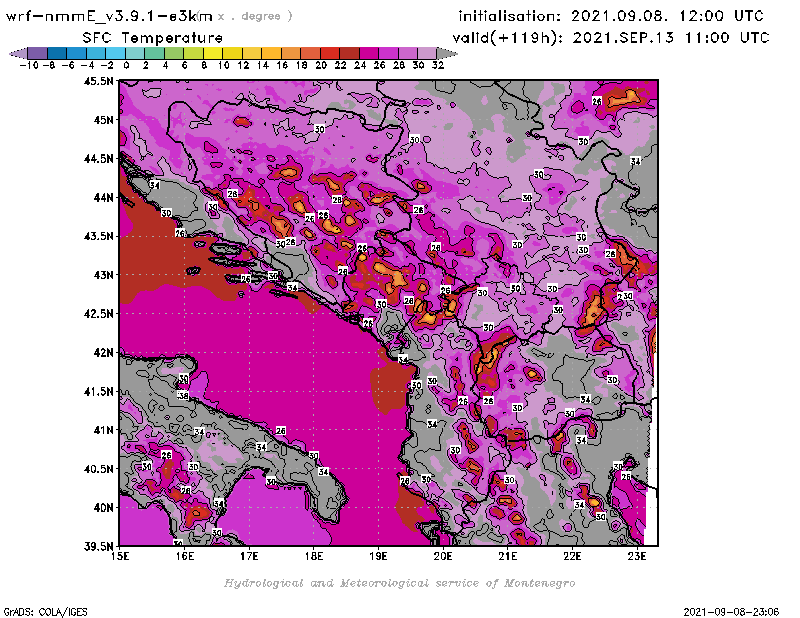The image size is (800, 618).
Task: Click the 'Hydrological and Meteorological service of Montenegro' caption
Action: (x=399, y=583)
